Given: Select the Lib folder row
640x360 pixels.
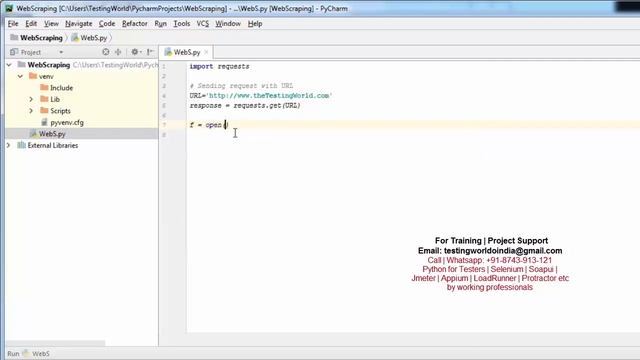Looking at the screenshot, I should 82,99.
